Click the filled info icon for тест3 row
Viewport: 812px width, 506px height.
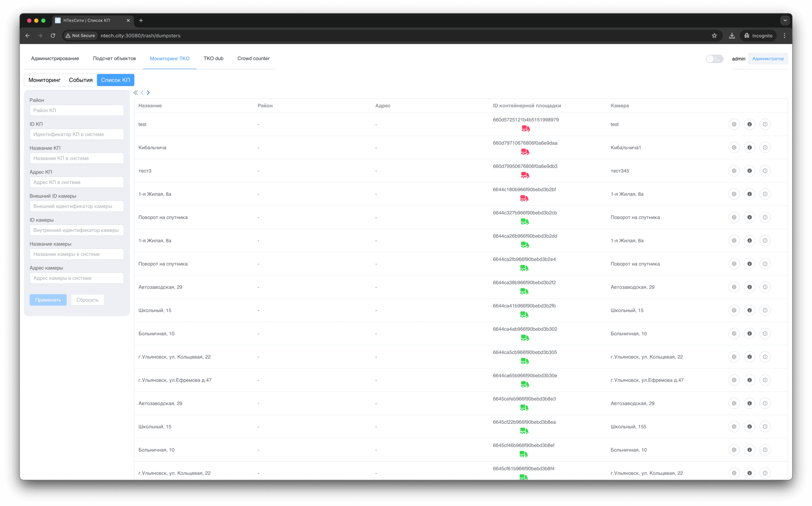pos(749,171)
